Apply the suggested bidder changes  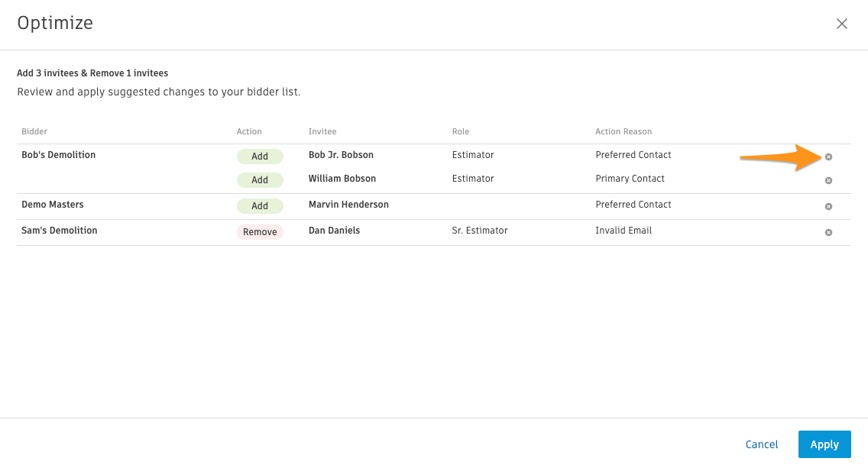click(824, 444)
